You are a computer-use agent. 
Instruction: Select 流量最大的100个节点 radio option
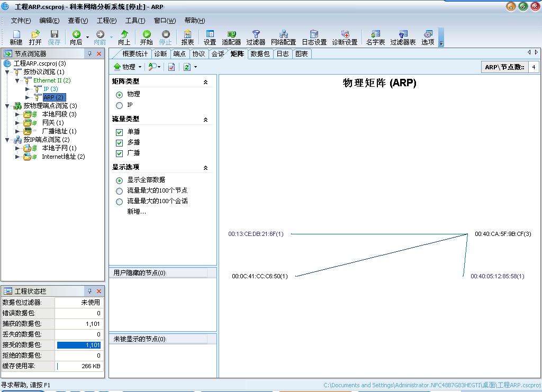(120, 190)
